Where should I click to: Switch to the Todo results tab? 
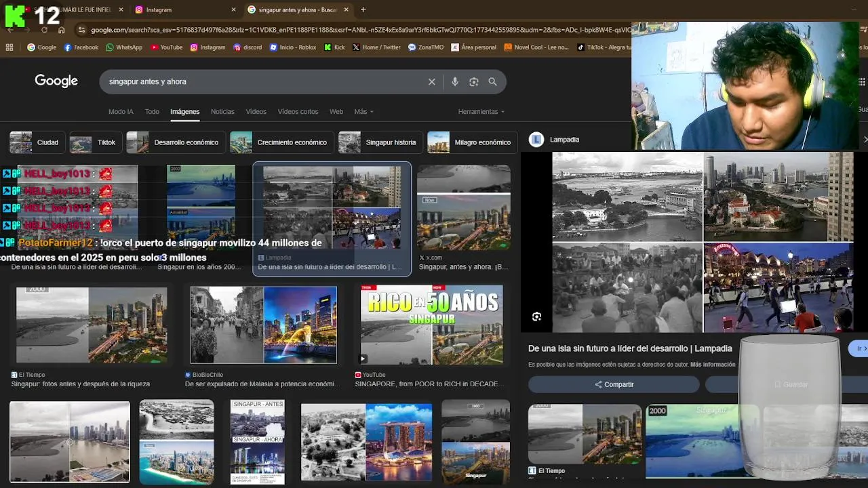(152, 112)
